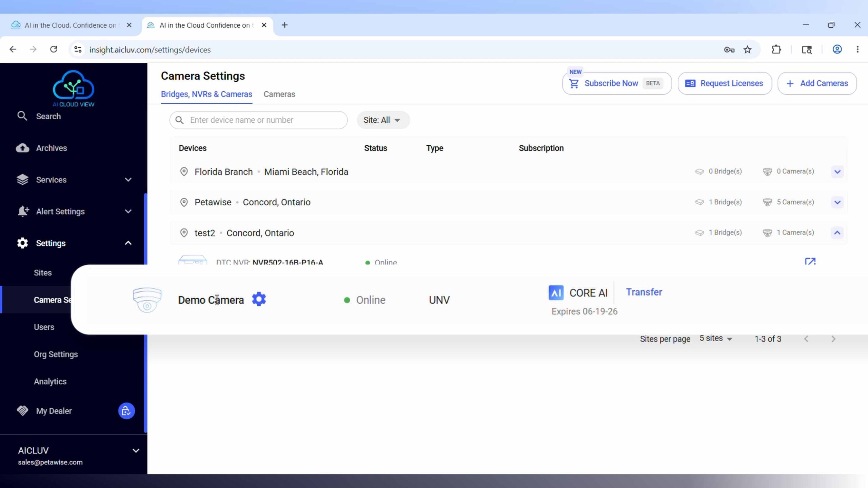Open a new browser tab
868x488 pixels.
pos(284,25)
